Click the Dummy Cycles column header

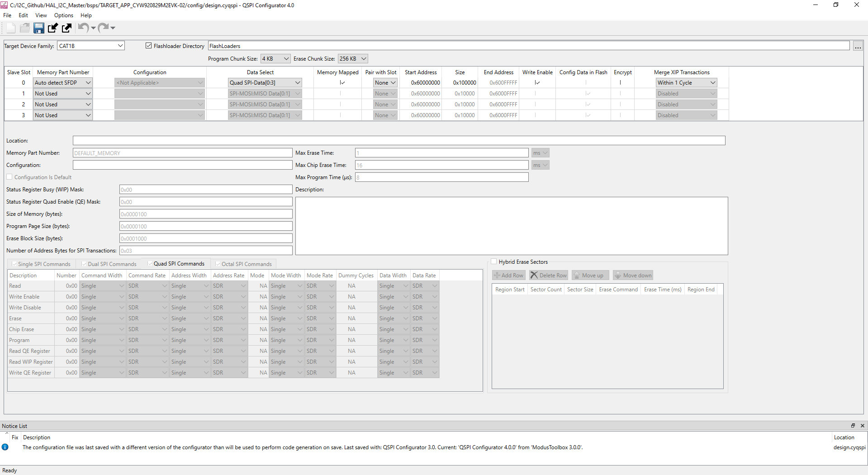click(356, 275)
